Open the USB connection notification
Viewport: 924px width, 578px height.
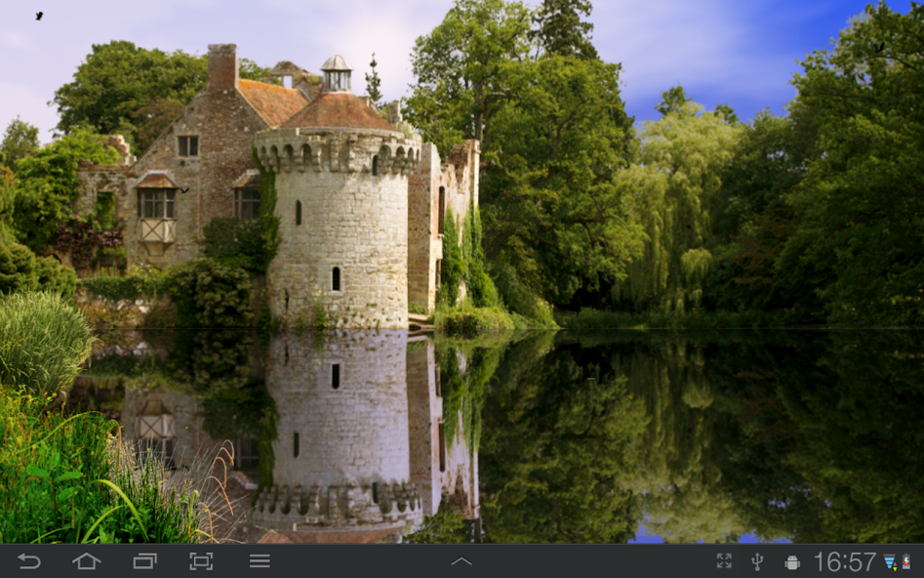[x=758, y=561]
